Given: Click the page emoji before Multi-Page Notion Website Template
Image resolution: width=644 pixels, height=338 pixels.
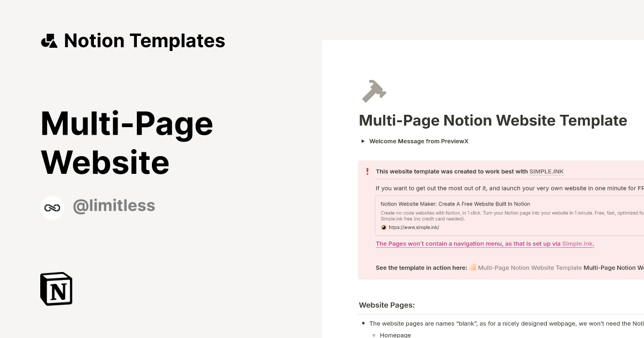Looking at the screenshot, I should pos(471,267).
